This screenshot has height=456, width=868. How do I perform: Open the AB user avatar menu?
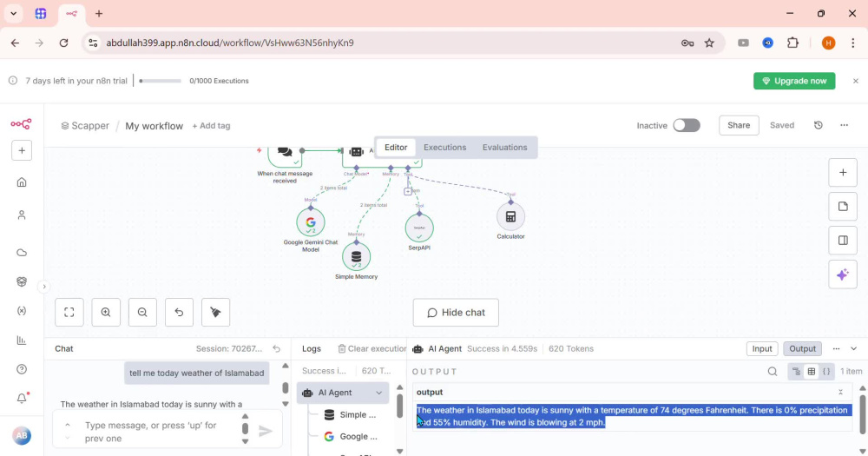click(x=22, y=435)
